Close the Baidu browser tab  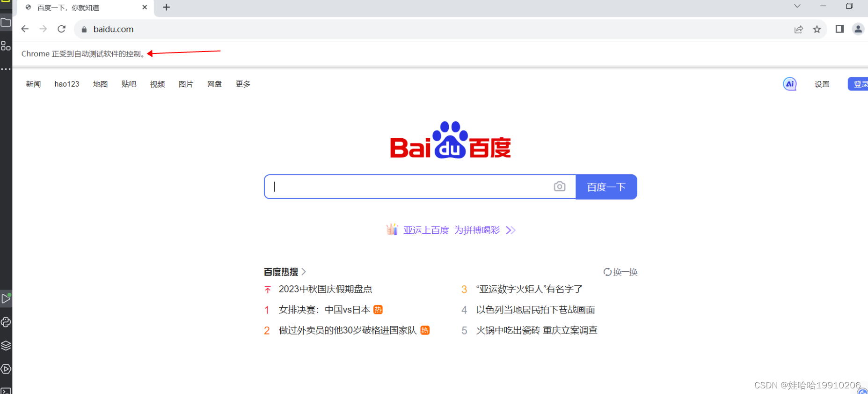point(145,7)
